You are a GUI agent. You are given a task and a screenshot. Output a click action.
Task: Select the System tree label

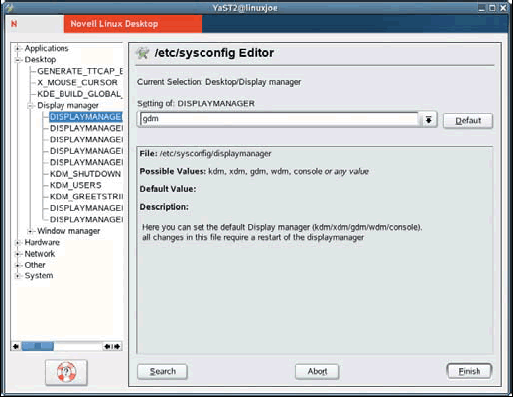pos(39,276)
